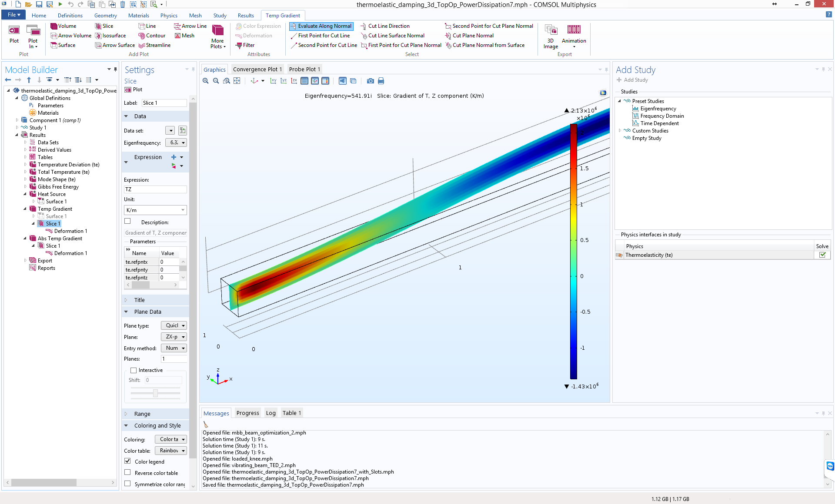Image resolution: width=835 pixels, height=504 pixels.
Task: Click Zoom Extents in the graphics toolbar
Action: 237,81
